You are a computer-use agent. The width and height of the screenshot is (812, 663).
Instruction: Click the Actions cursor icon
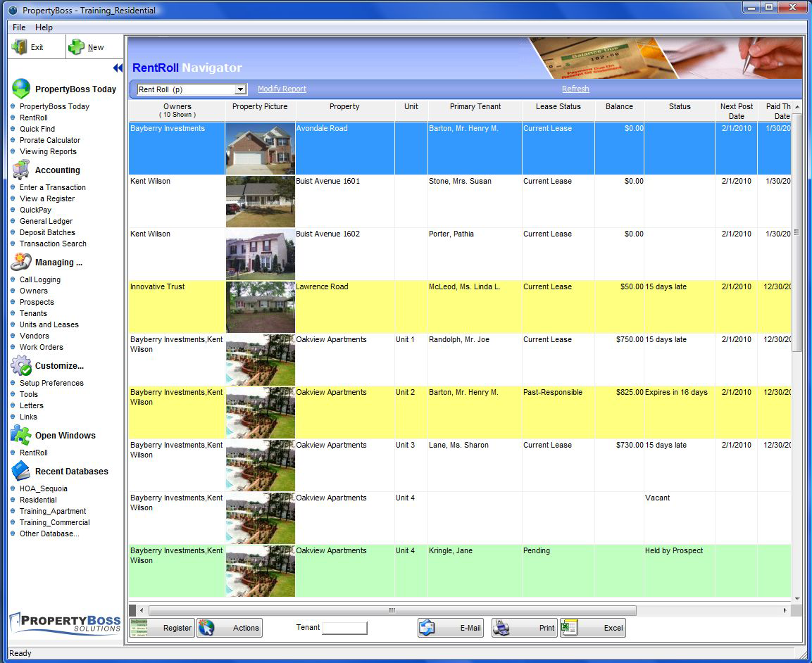pyautogui.click(x=206, y=628)
